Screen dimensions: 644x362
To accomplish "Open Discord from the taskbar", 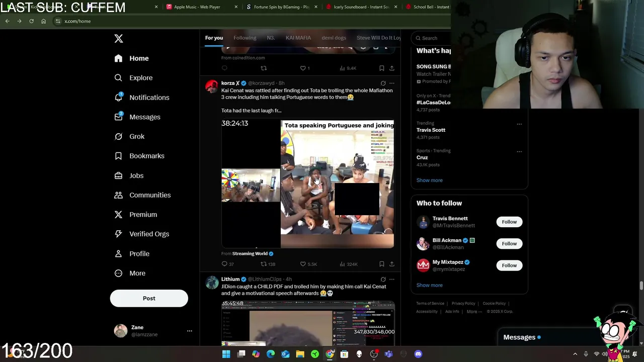I will 418,354.
